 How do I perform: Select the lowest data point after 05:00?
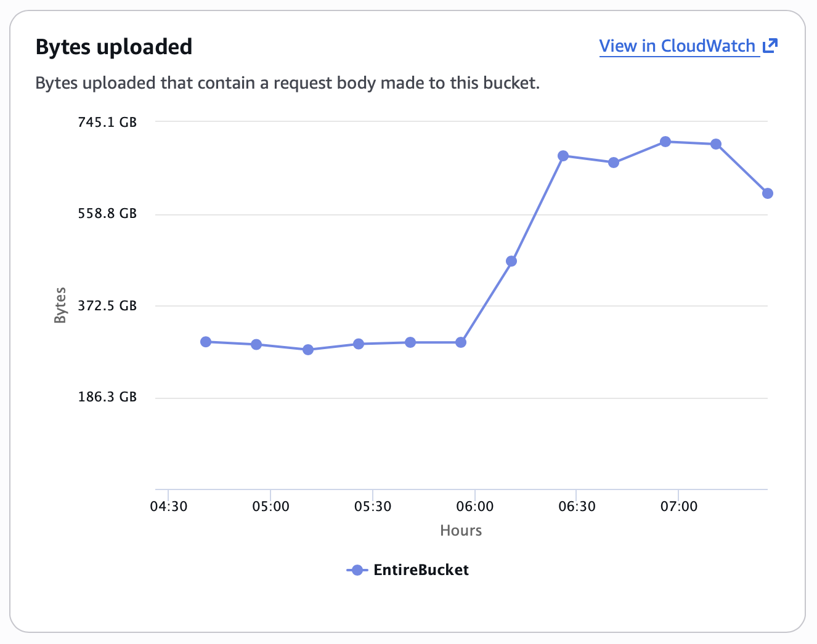click(x=308, y=350)
